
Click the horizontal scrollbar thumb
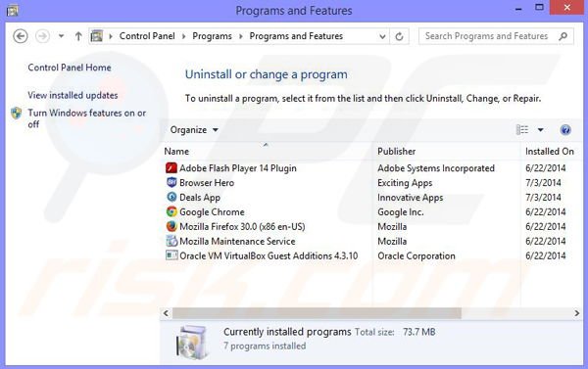point(317,313)
